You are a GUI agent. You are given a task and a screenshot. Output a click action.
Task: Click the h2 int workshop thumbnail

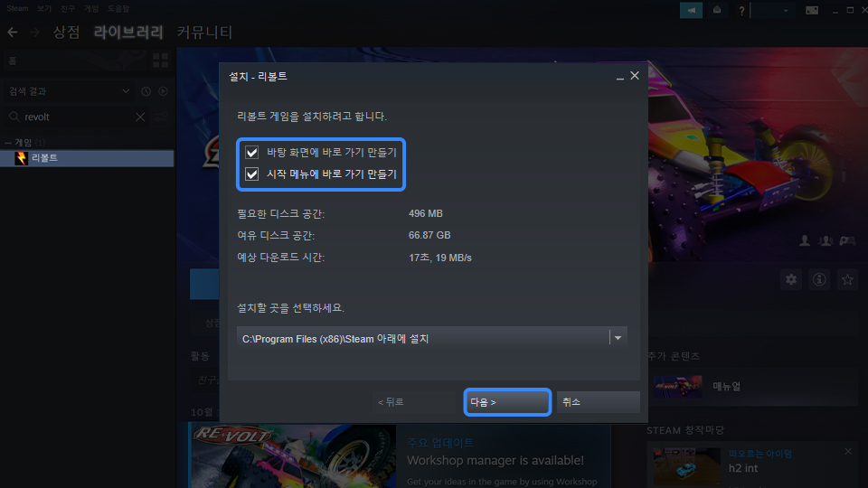(x=687, y=466)
